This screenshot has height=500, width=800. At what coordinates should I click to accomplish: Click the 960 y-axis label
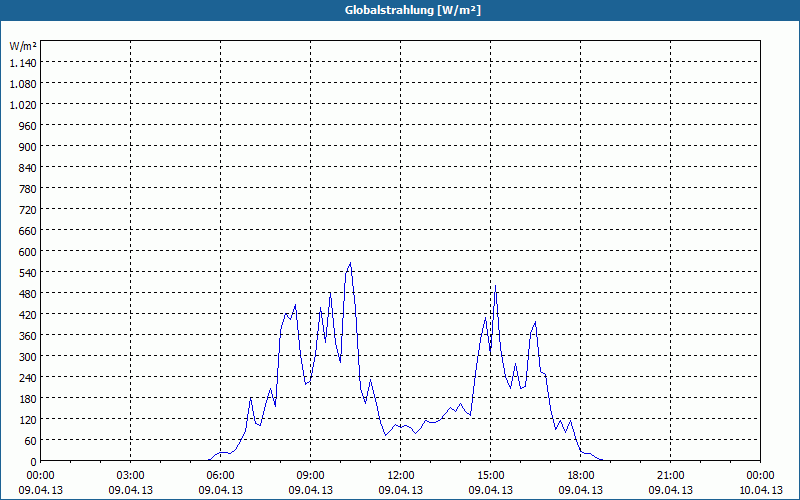pos(28,126)
